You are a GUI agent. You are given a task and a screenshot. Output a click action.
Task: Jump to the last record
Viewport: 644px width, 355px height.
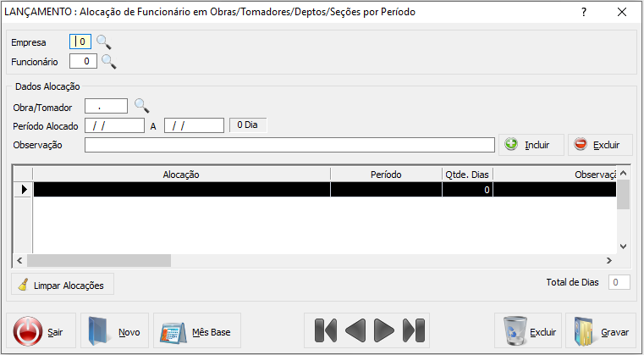tap(414, 330)
